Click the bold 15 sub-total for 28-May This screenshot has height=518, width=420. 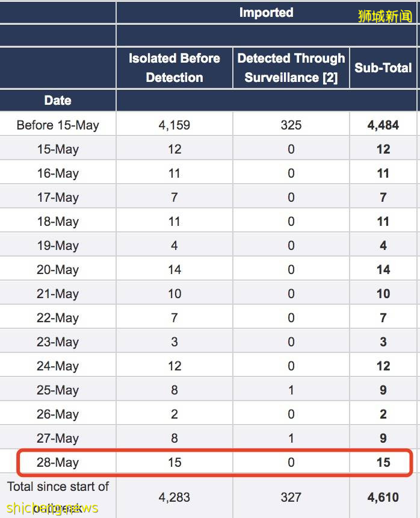click(383, 463)
